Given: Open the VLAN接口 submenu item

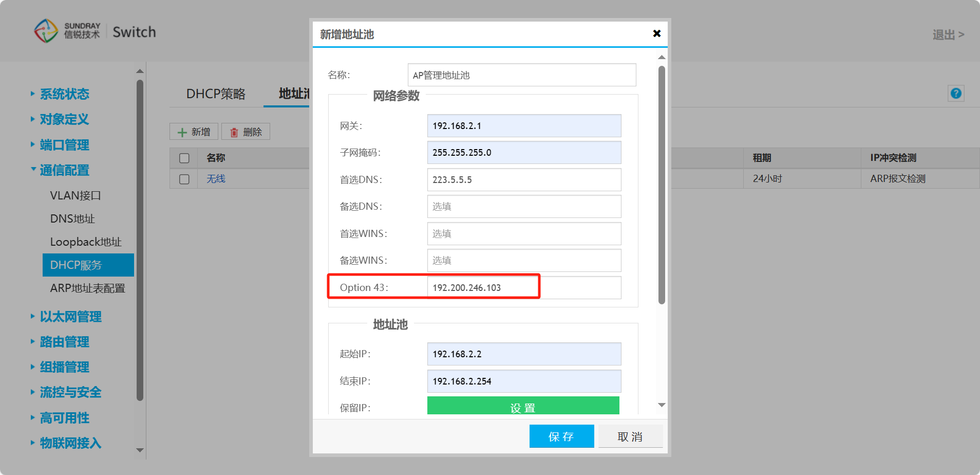Looking at the screenshot, I should [76, 195].
